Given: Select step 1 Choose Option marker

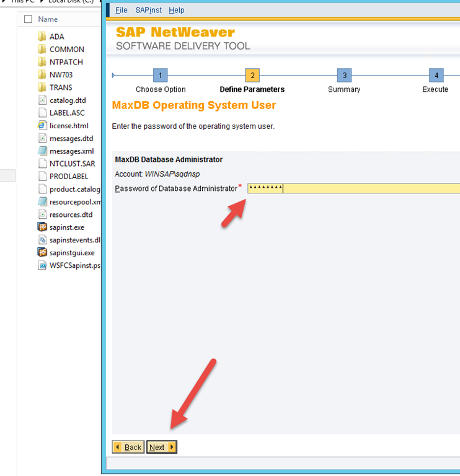Looking at the screenshot, I should (160, 76).
